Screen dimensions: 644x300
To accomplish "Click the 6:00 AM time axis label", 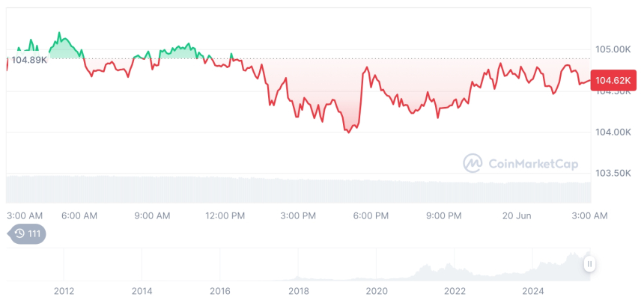I will click(x=79, y=216).
